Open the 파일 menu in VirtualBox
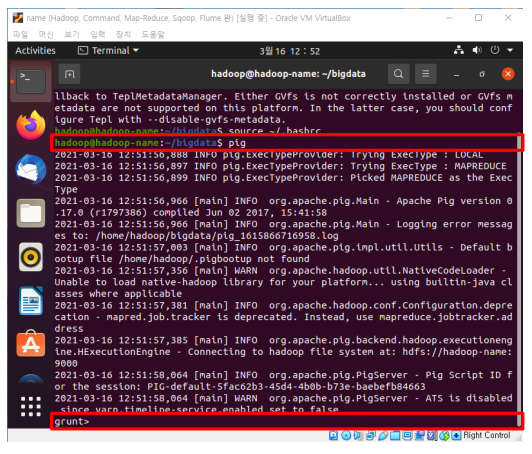 [20, 34]
